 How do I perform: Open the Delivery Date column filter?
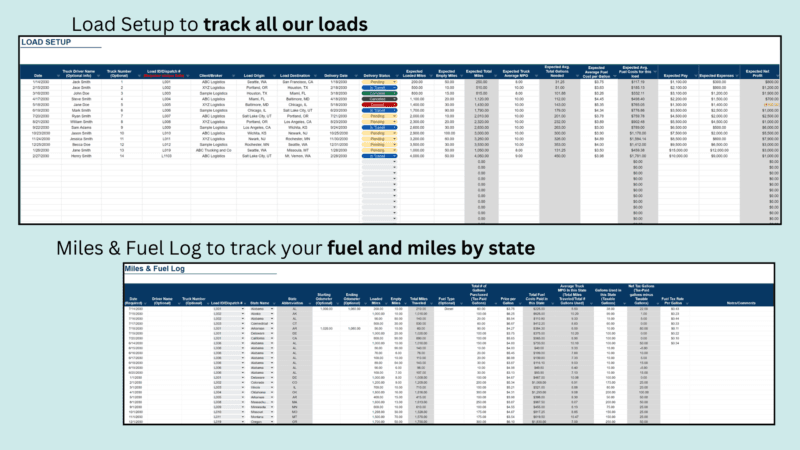pos(356,76)
